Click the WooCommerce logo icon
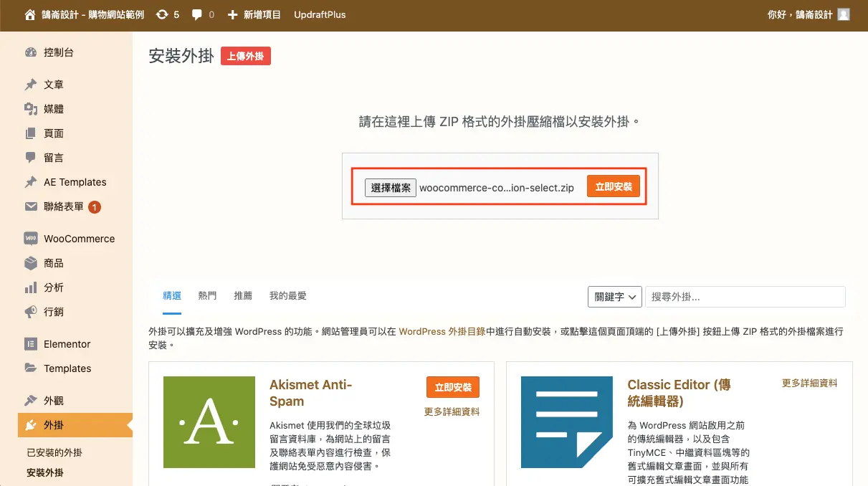 click(30, 239)
